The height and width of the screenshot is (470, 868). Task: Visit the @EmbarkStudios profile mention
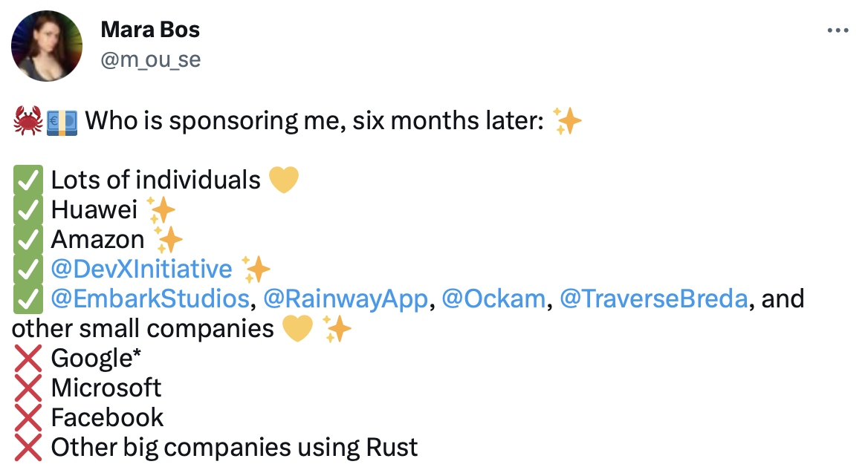[x=149, y=298]
